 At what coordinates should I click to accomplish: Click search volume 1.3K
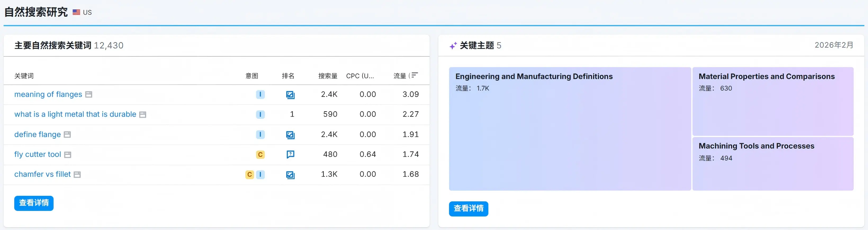pyautogui.click(x=329, y=174)
